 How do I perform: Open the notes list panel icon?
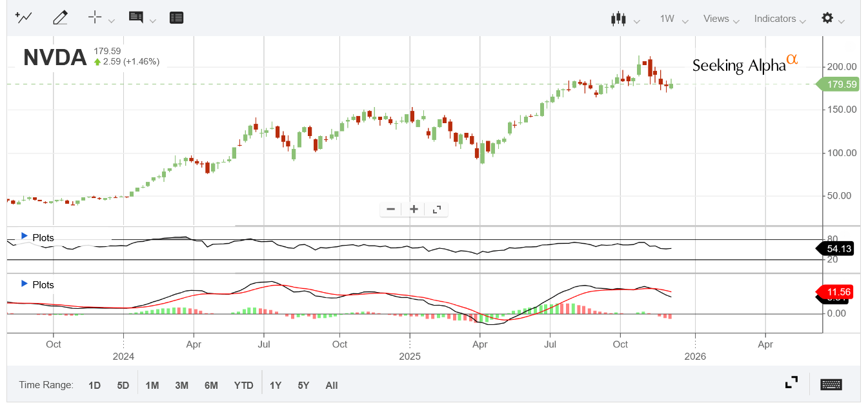(176, 18)
